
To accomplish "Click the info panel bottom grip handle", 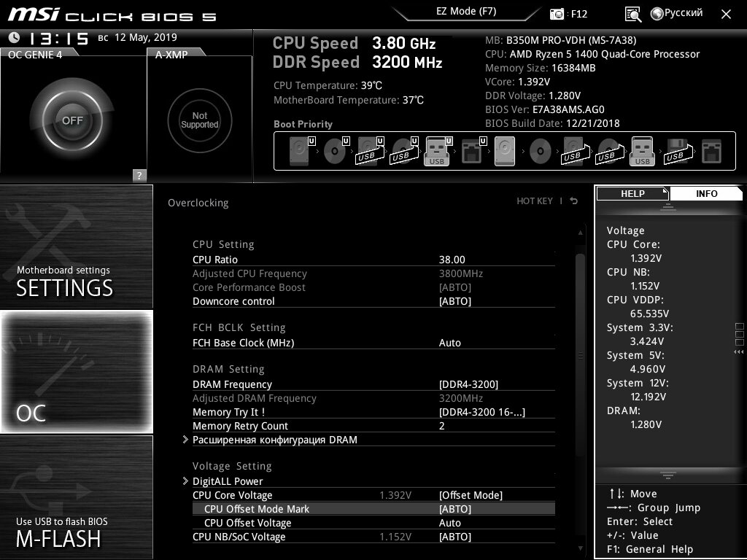I will (668, 475).
